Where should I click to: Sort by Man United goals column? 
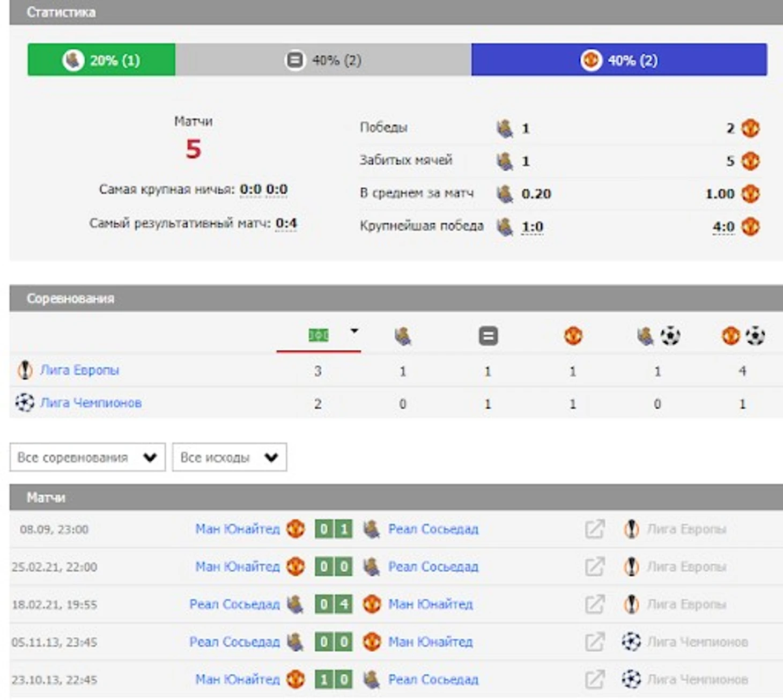coord(743,336)
